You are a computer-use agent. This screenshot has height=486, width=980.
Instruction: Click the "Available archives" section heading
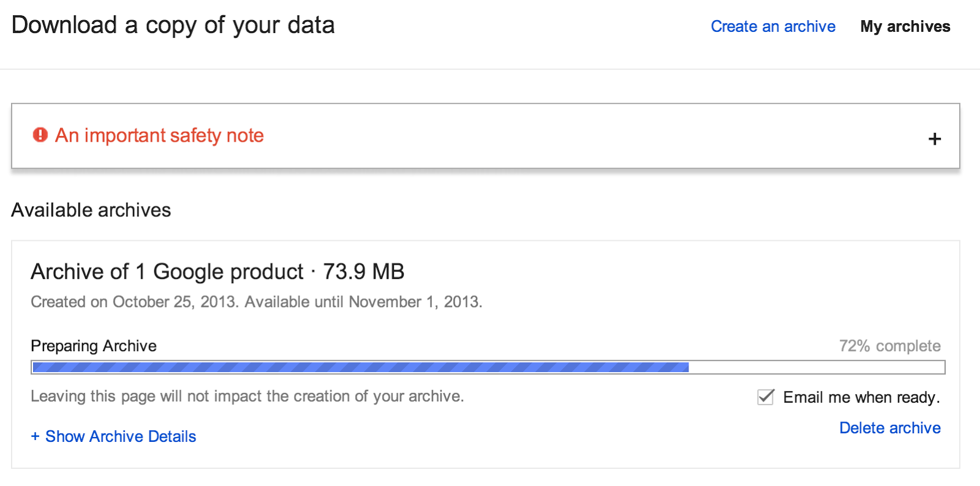click(x=91, y=210)
